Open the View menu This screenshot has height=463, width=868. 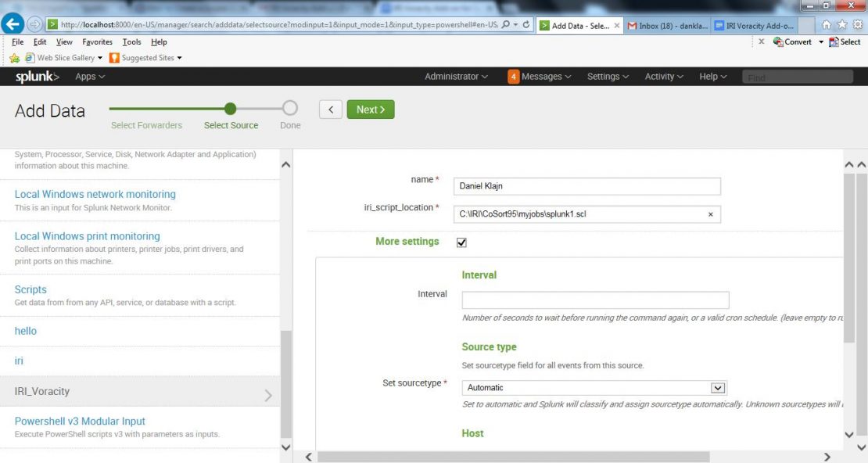click(64, 42)
